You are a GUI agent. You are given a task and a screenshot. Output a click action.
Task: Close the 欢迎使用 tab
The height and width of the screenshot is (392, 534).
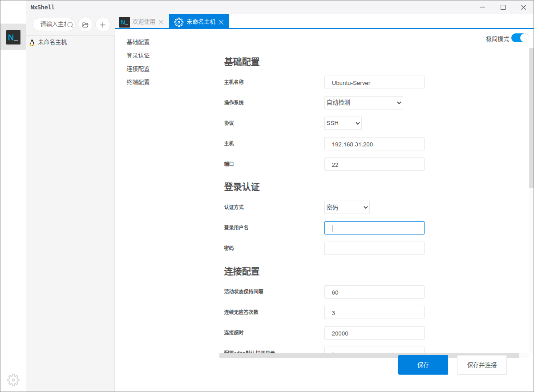161,22
